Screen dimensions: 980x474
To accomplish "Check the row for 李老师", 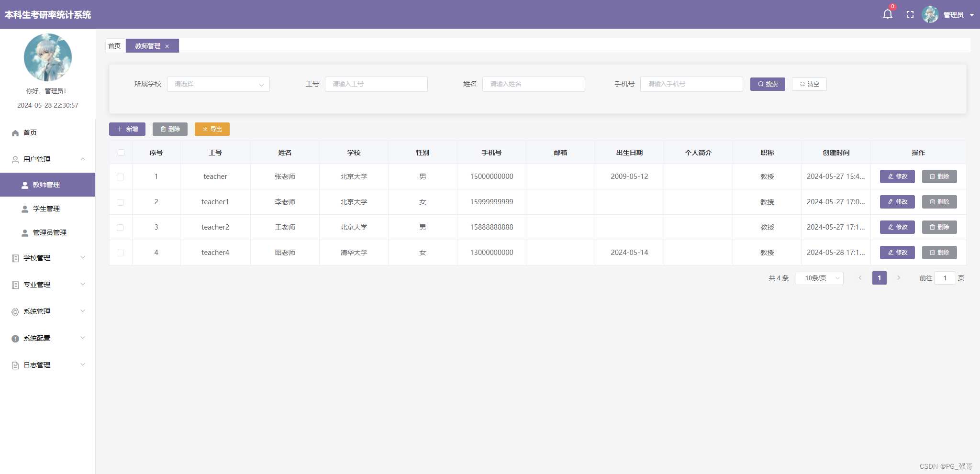I will 120,202.
